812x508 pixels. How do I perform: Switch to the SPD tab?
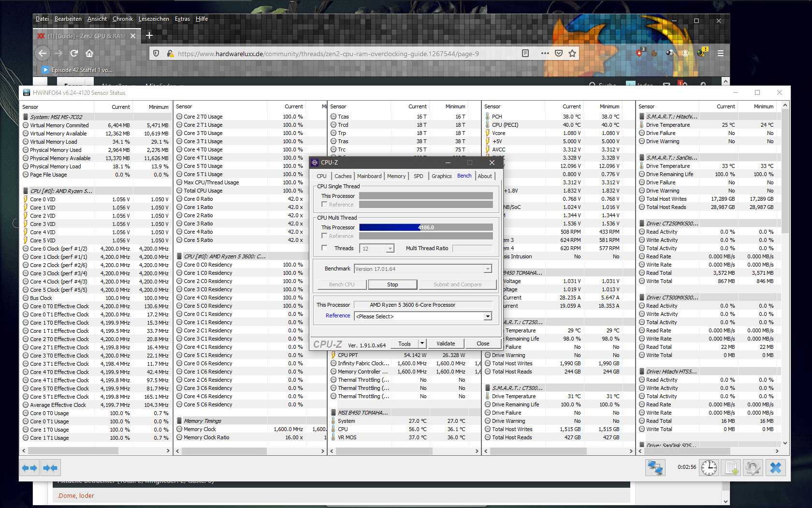[x=418, y=176]
